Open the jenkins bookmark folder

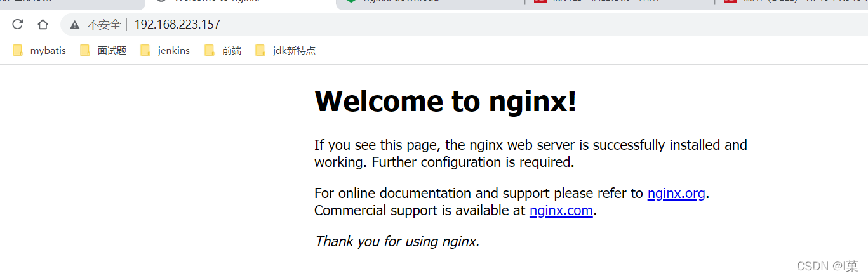pyautogui.click(x=165, y=51)
